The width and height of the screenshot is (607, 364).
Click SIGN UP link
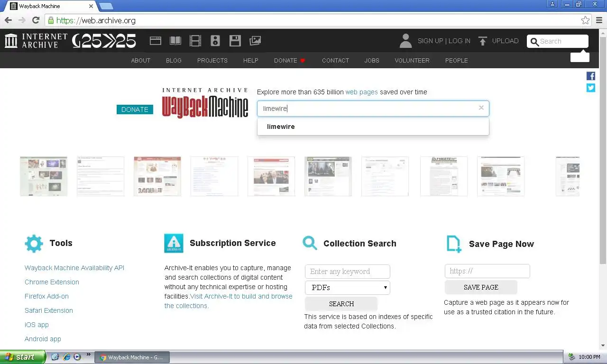pyautogui.click(x=430, y=41)
